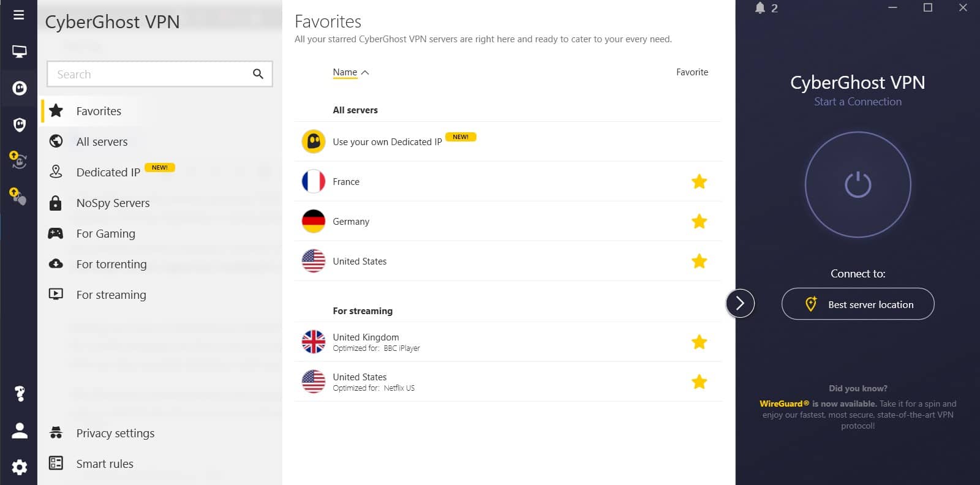Open the hamburger menu icon
980x485 pixels.
(19, 15)
